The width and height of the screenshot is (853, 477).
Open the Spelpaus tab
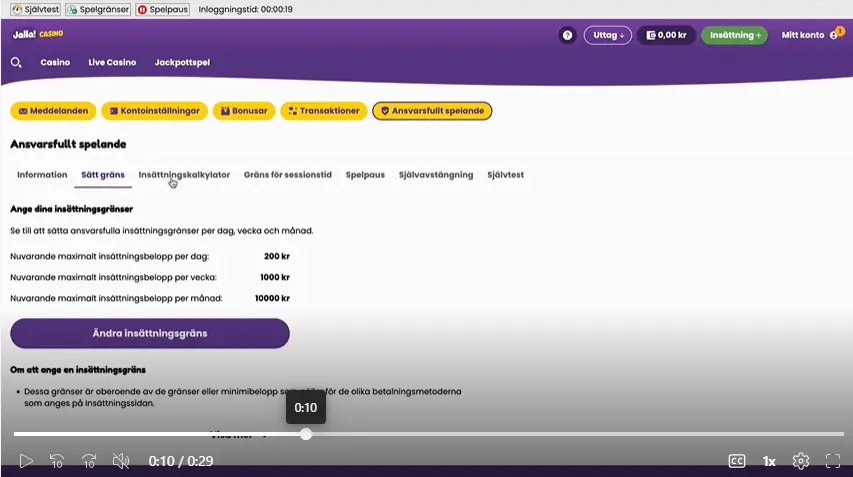pyautogui.click(x=365, y=175)
